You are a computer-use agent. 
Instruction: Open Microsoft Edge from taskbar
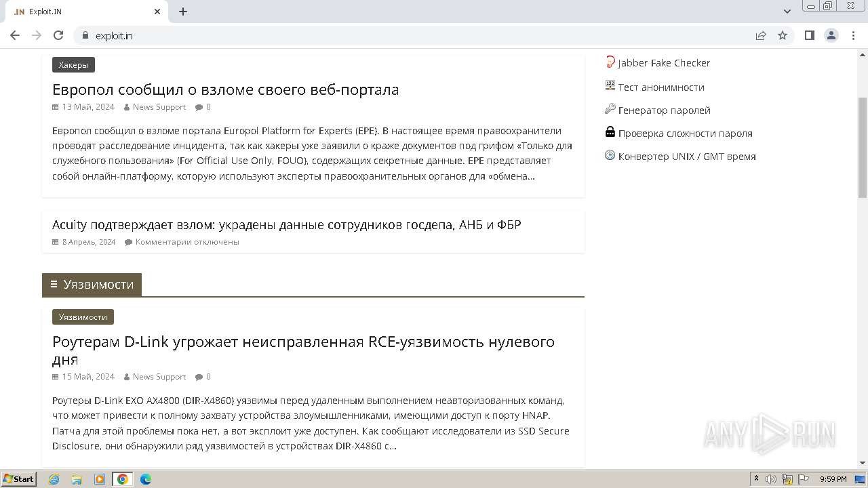pos(146,479)
